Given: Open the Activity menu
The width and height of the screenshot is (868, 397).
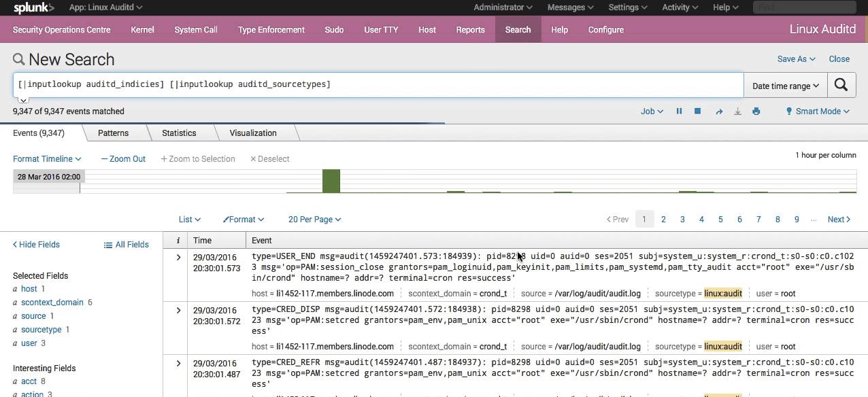Looking at the screenshot, I should tap(680, 7).
